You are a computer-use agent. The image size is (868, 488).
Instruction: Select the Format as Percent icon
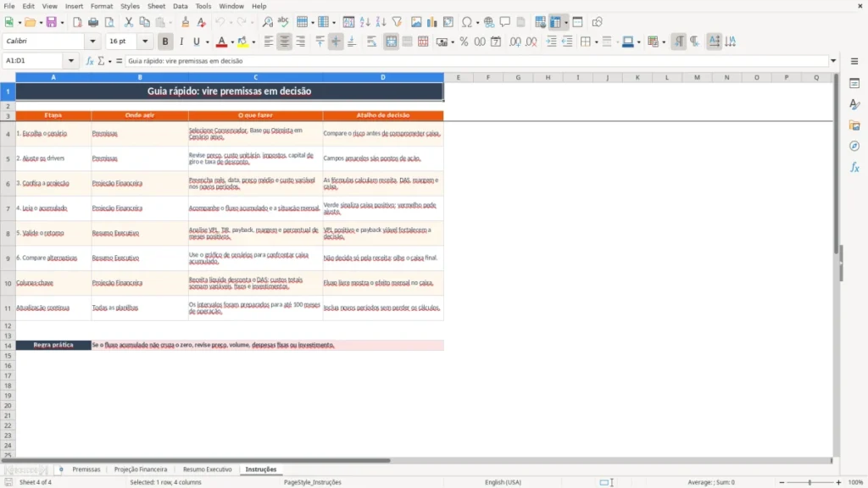pos(464,42)
